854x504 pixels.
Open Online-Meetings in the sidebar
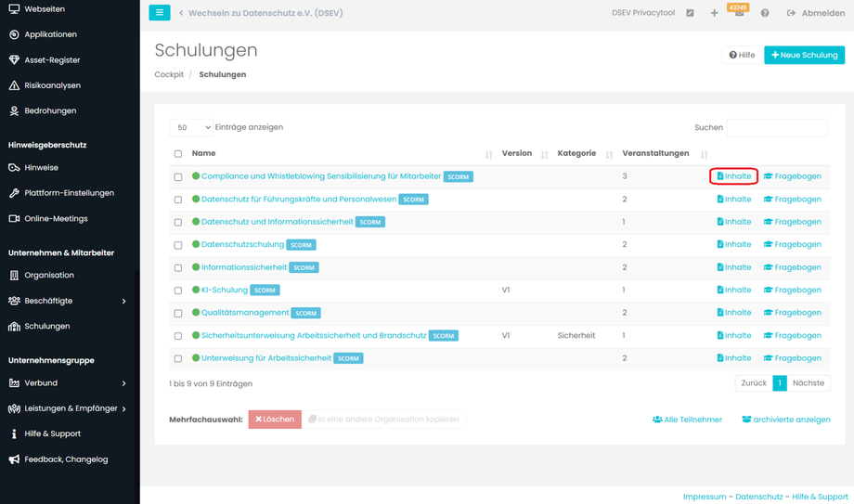pos(56,218)
